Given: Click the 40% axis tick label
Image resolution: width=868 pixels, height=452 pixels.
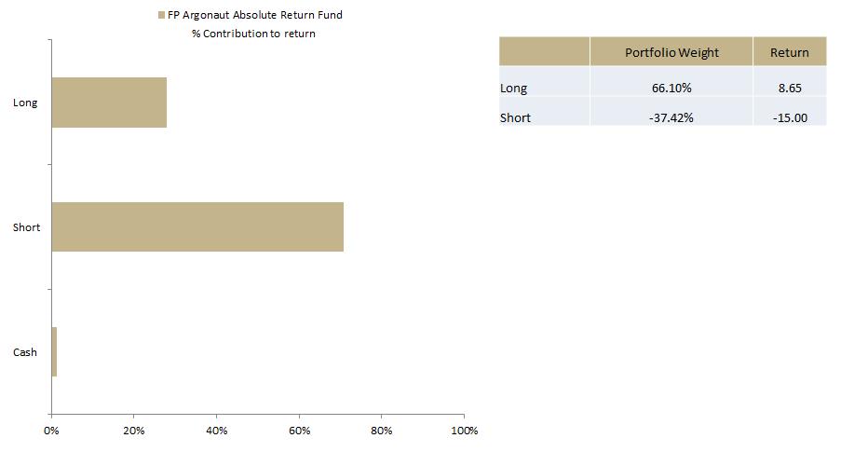Looking at the screenshot, I should (x=216, y=431).
